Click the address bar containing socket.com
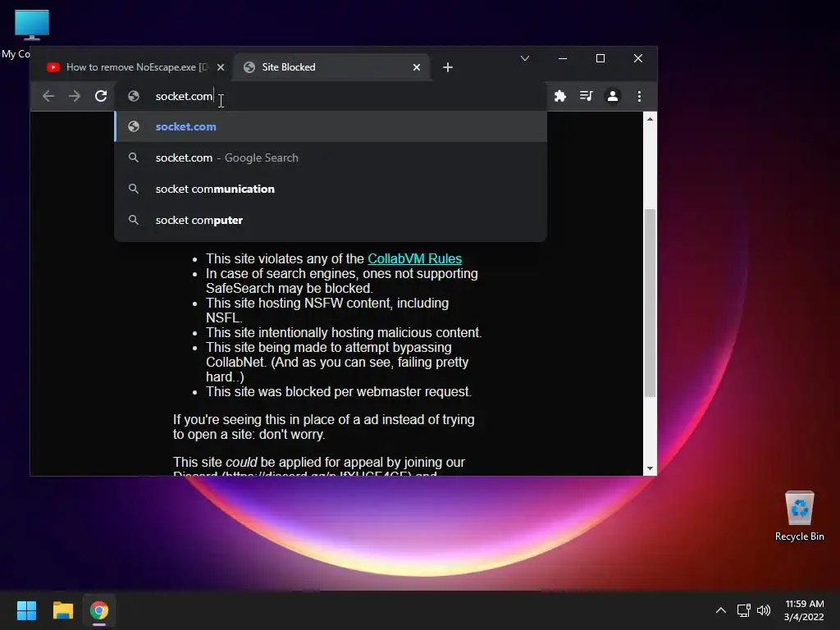Viewport: 840px width, 630px height. tap(331, 97)
